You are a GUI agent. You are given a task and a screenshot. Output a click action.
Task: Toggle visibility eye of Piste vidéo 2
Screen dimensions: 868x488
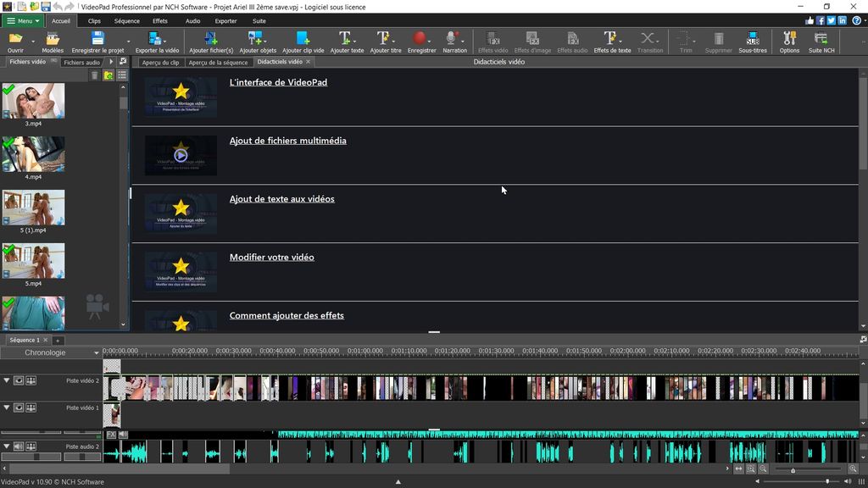coord(19,381)
